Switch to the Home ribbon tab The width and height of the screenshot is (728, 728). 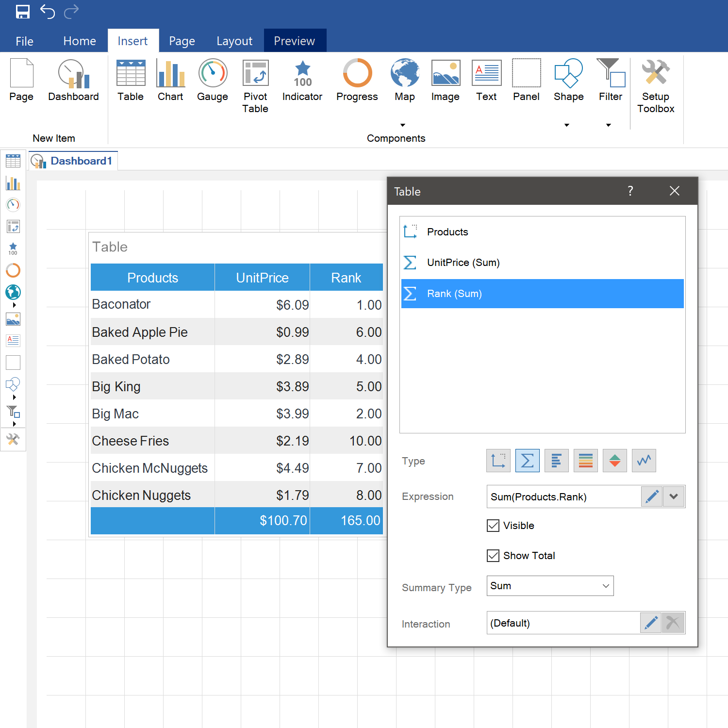[x=80, y=41]
